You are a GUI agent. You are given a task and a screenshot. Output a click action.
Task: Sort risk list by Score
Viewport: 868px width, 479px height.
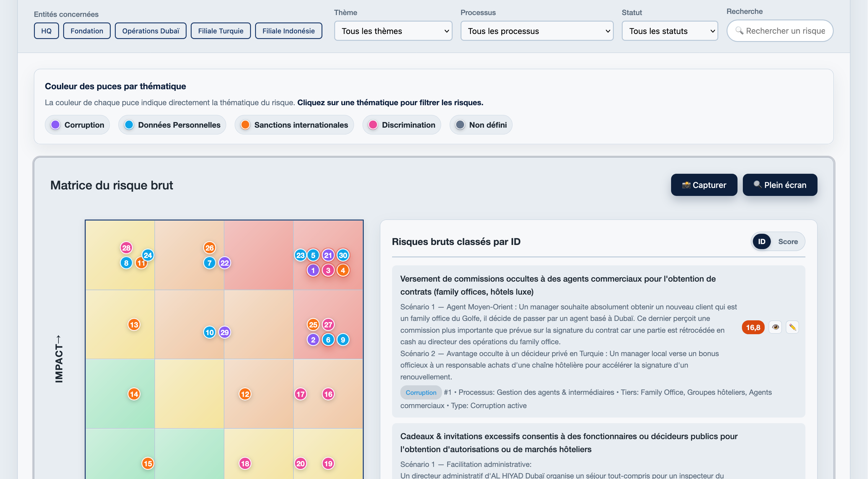click(x=788, y=241)
